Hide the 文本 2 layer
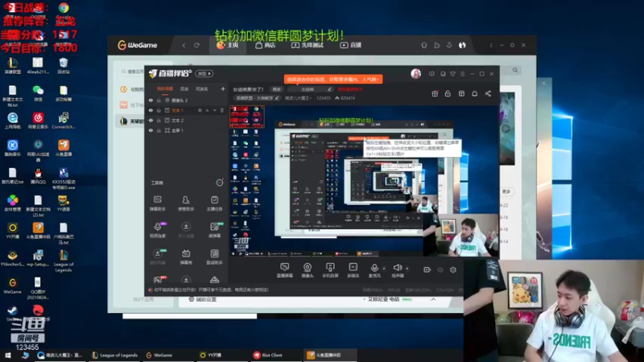Viewport: 644px width, 362px height. coord(151,120)
